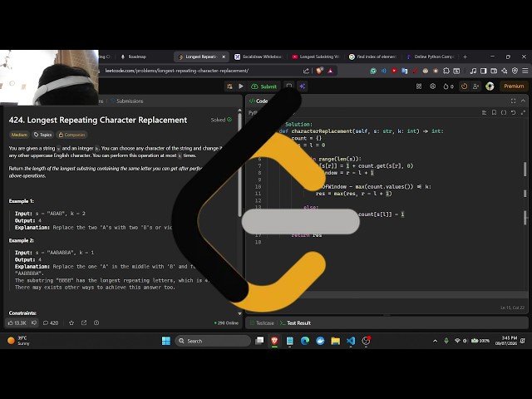The height and width of the screenshot is (399, 532).
Task: Expand the editor with the diagonal arrows icon
Action: [x=523, y=113]
